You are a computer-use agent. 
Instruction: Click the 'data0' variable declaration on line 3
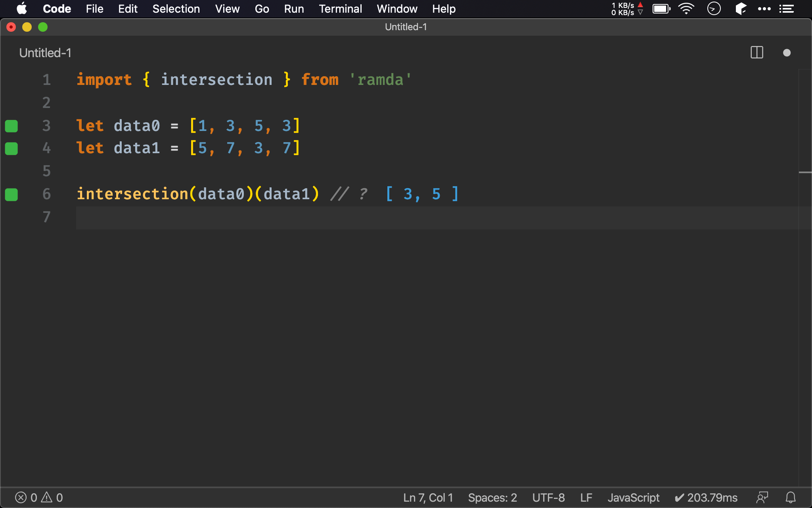point(137,126)
